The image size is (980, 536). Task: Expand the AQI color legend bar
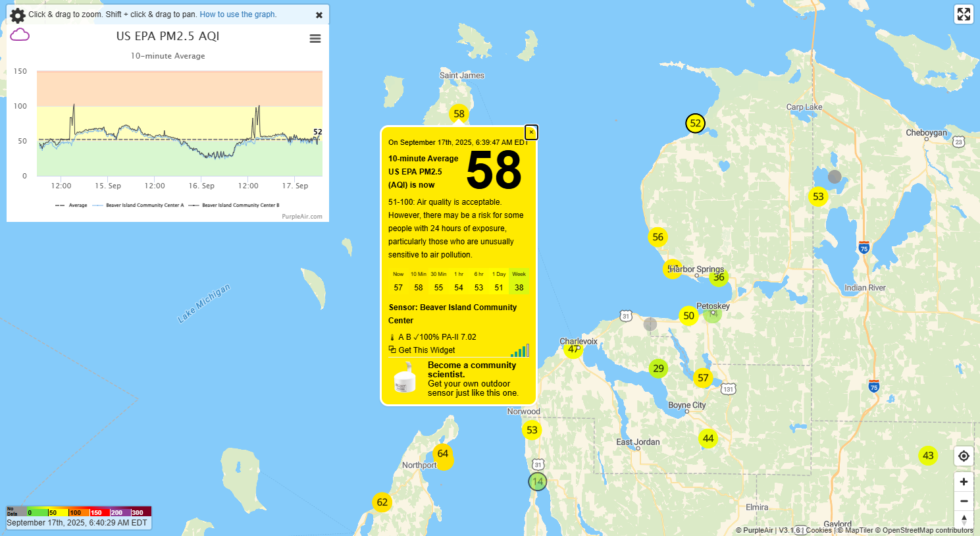point(79,512)
